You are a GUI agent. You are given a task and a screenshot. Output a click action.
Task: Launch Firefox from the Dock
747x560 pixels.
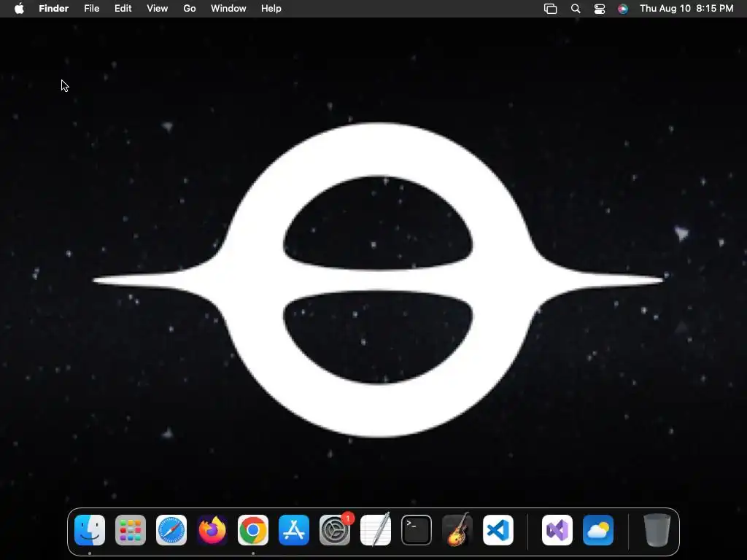212,530
